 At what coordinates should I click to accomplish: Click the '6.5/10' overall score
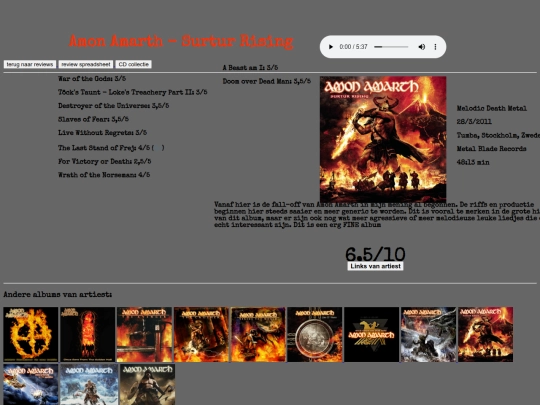375,254
